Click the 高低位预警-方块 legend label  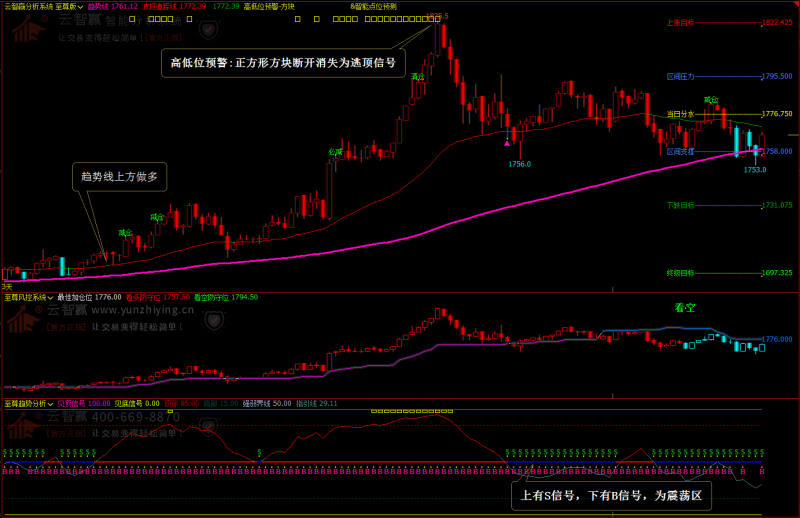coord(269,6)
